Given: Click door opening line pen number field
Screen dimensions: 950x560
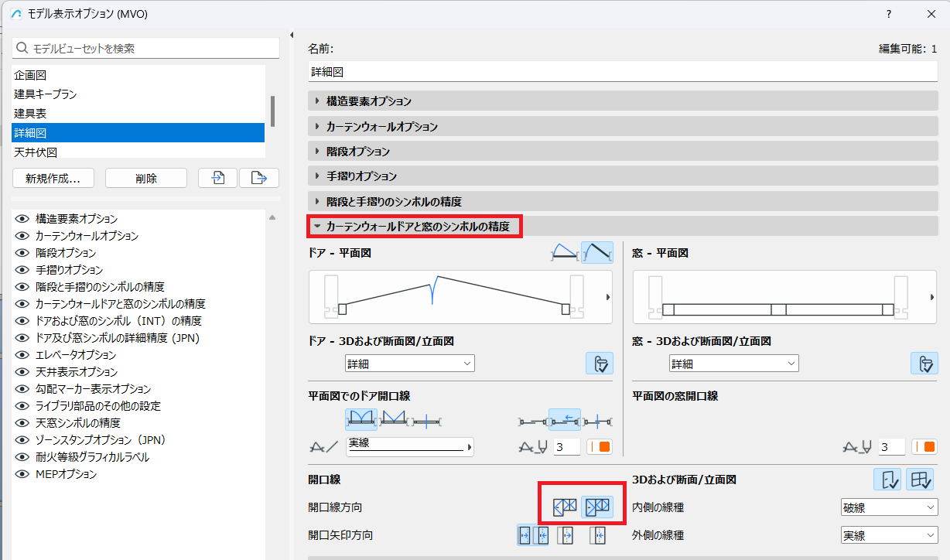Looking at the screenshot, I should point(567,447).
